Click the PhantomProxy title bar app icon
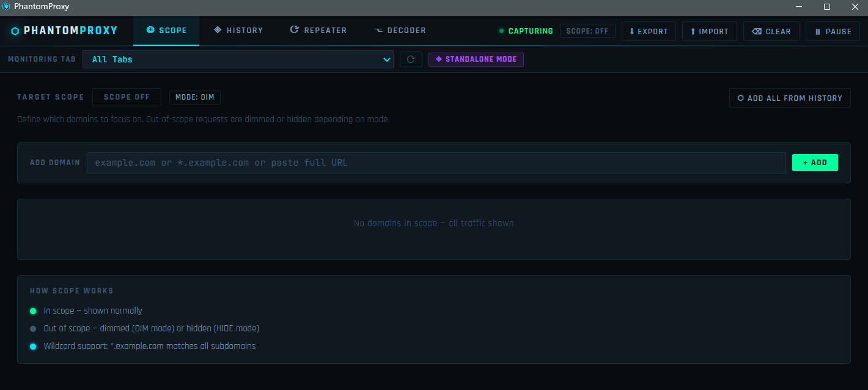 6,7
